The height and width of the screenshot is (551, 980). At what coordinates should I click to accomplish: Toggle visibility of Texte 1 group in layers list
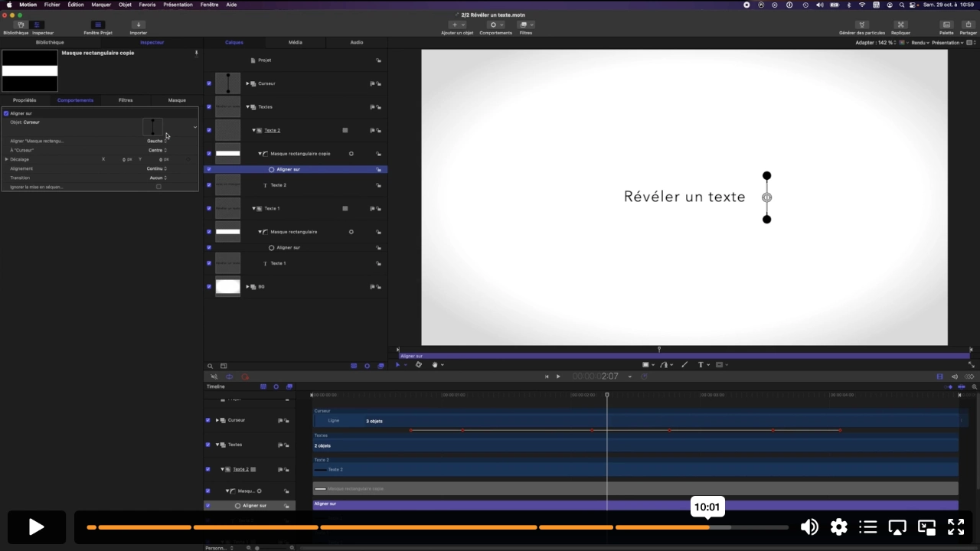pos(209,208)
